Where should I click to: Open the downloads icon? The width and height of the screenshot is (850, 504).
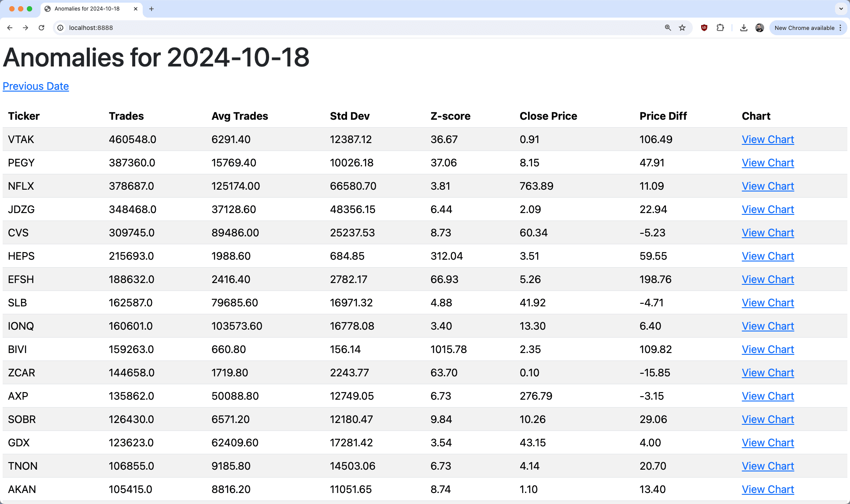point(744,28)
